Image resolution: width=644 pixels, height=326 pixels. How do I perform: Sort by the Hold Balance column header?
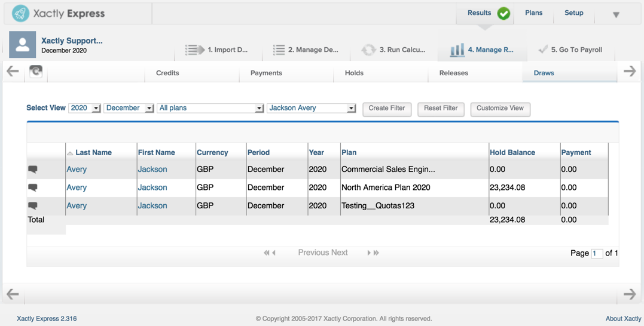512,152
